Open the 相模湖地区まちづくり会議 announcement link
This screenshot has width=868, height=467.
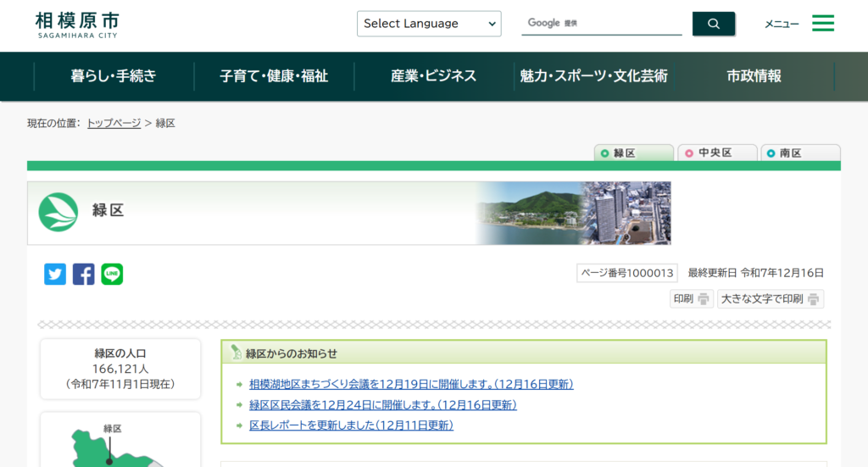point(411,384)
